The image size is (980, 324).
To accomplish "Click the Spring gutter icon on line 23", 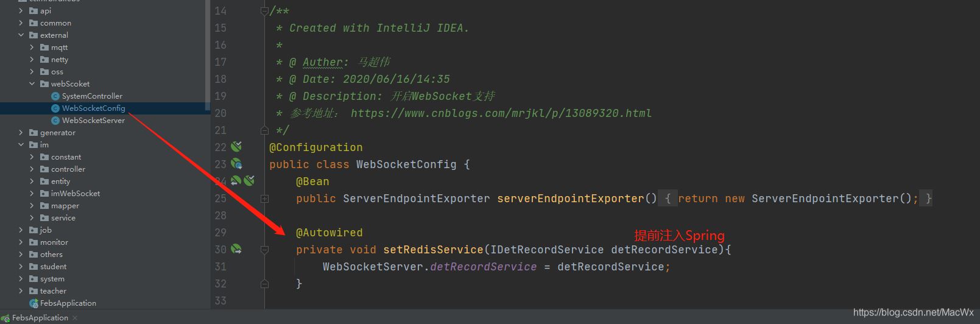I will 236,163.
